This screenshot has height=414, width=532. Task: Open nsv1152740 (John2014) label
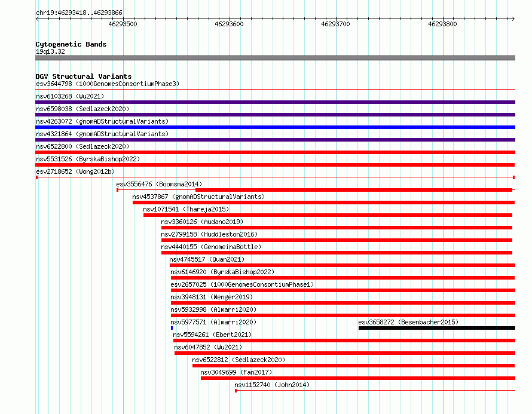pos(272,385)
